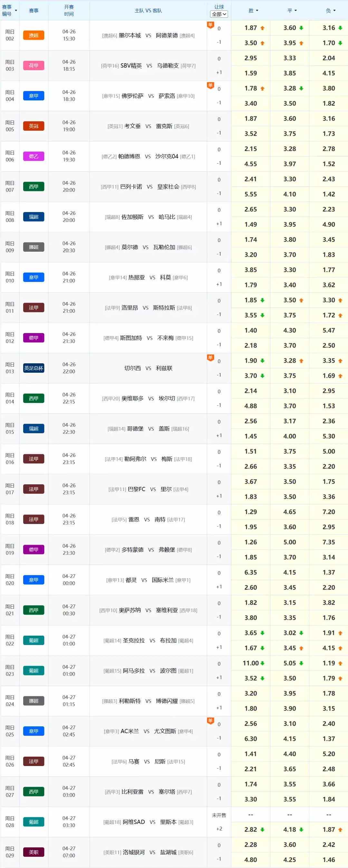The height and width of the screenshot is (868, 348).
Task: Open team 国际米兰 link
Action: pyautogui.click(x=162, y=580)
